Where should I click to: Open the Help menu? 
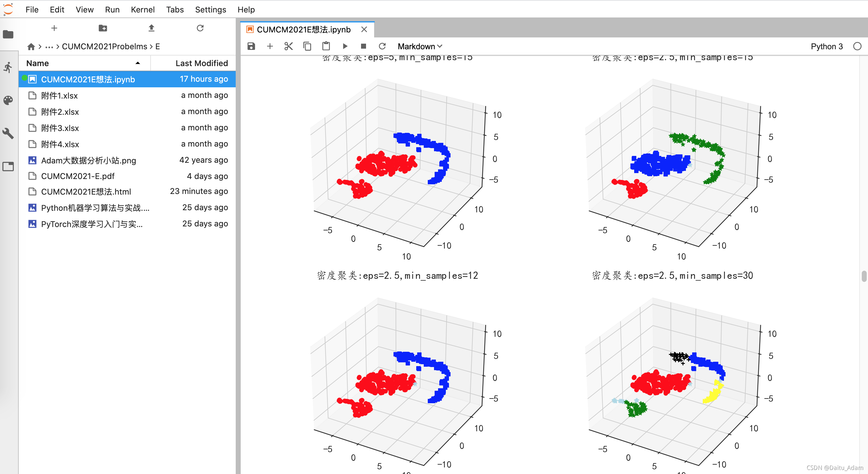coord(246,9)
